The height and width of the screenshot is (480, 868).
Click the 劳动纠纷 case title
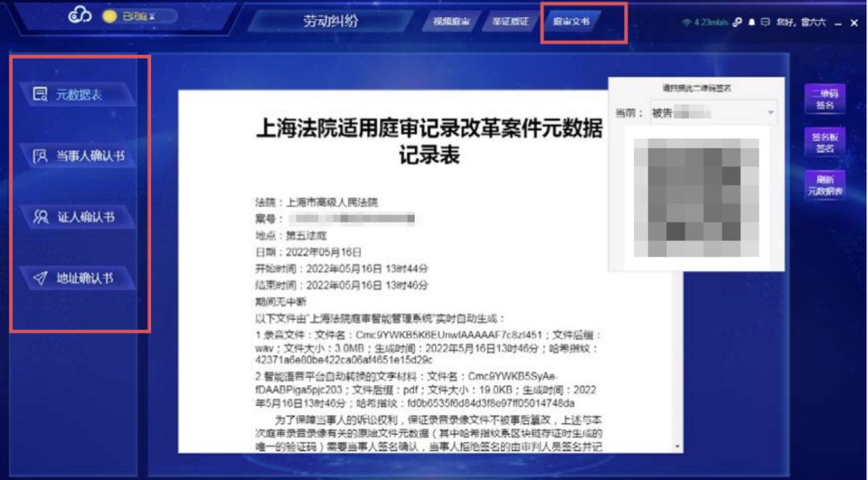[330, 21]
